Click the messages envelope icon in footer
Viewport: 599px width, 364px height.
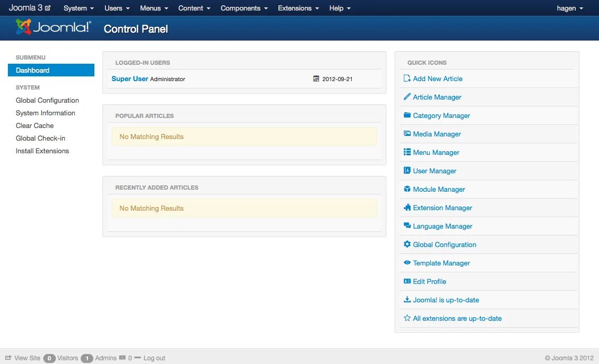pyautogui.click(x=122, y=358)
